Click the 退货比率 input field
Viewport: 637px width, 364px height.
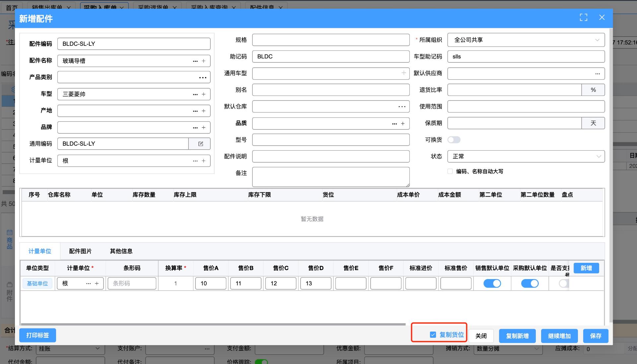(x=515, y=90)
